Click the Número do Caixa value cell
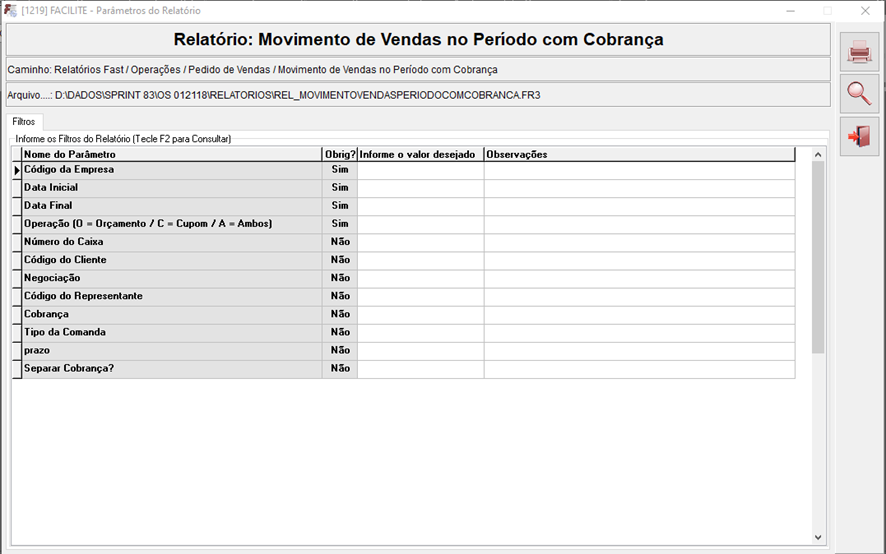Viewport: 886px width, 554px height. (x=420, y=243)
